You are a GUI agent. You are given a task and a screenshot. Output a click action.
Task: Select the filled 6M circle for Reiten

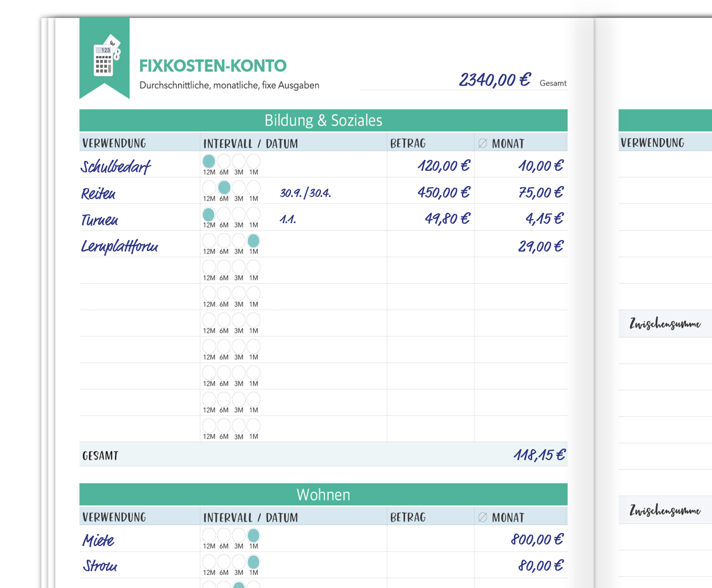224,187
